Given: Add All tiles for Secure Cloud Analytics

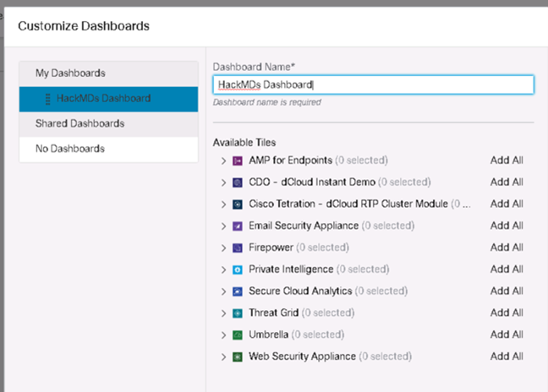Looking at the screenshot, I should click(x=507, y=291).
